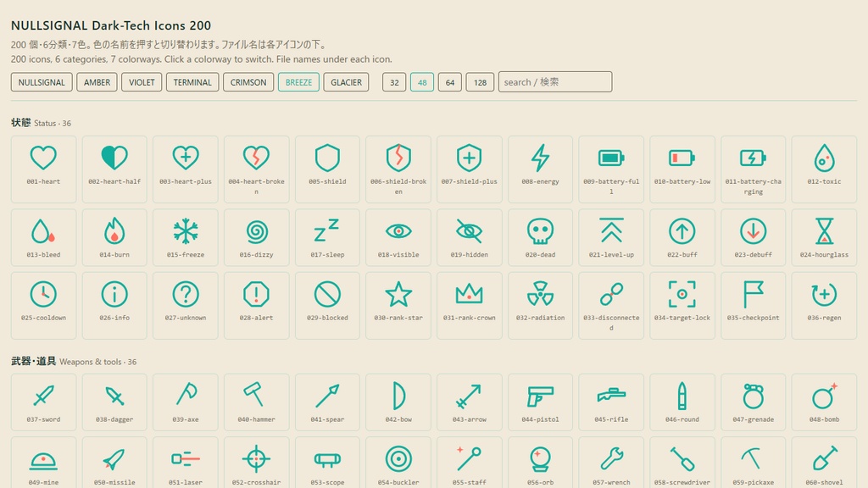Image resolution: width=868 pixels, height=488 pixels.
Task: Select the VIOLET colorway
Action: pos(142,82)
